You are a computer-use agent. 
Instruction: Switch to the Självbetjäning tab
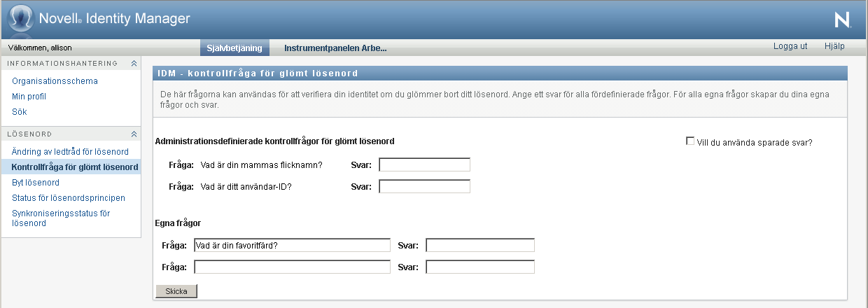[234, 48]
